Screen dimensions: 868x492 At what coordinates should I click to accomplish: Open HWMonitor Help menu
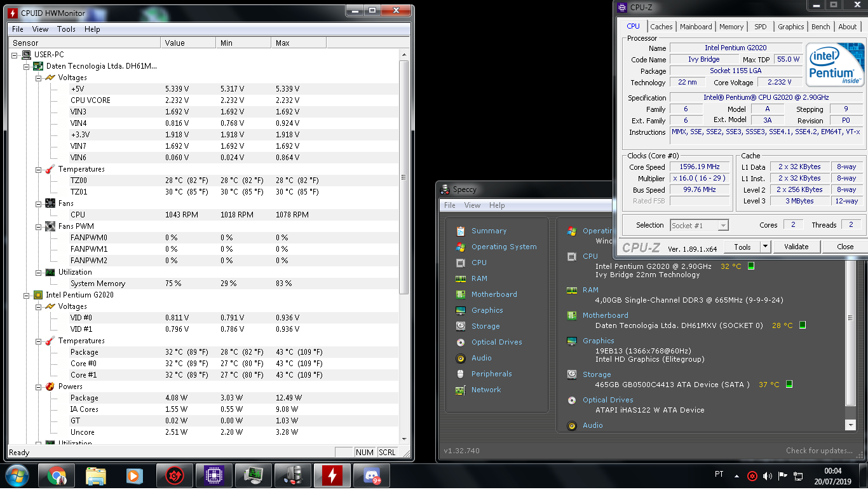tap(92, 29)
